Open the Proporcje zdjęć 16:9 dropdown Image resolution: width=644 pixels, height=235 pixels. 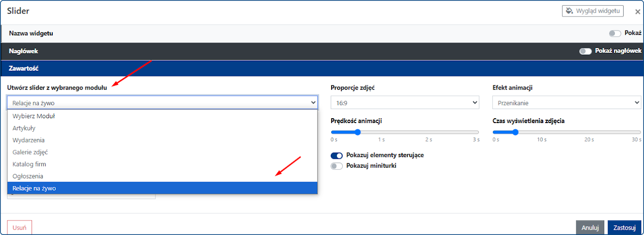tap(405, 103)
